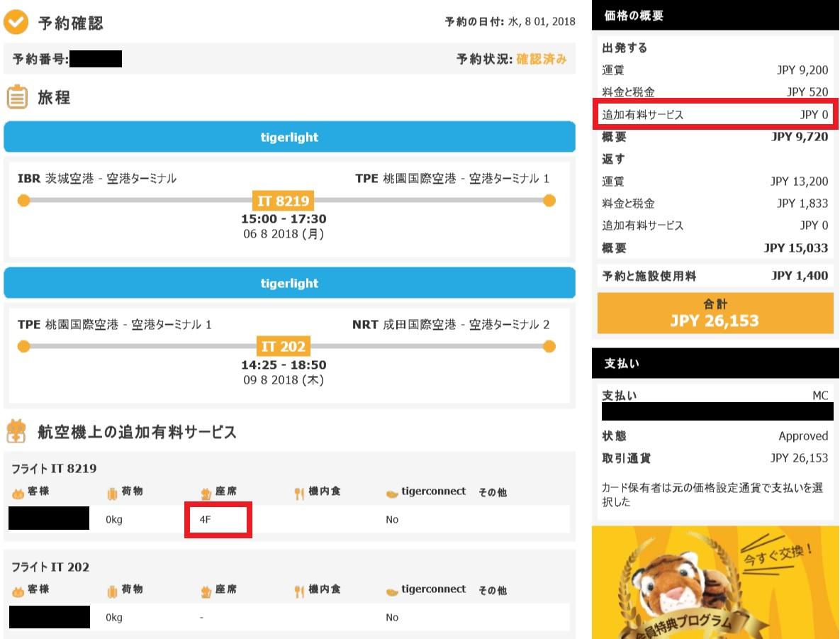The width and height of the screenshot is (840, 639).
Task: Click the 機内食 meal icon under フライト IT 202
Action: pos(299,590)
